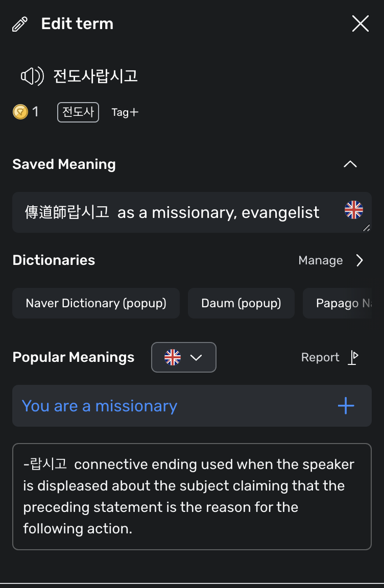Viewport: 384px width, 588px height.
Task: Play audio pronunciation of 전도사랍시고
Action: 32,76
